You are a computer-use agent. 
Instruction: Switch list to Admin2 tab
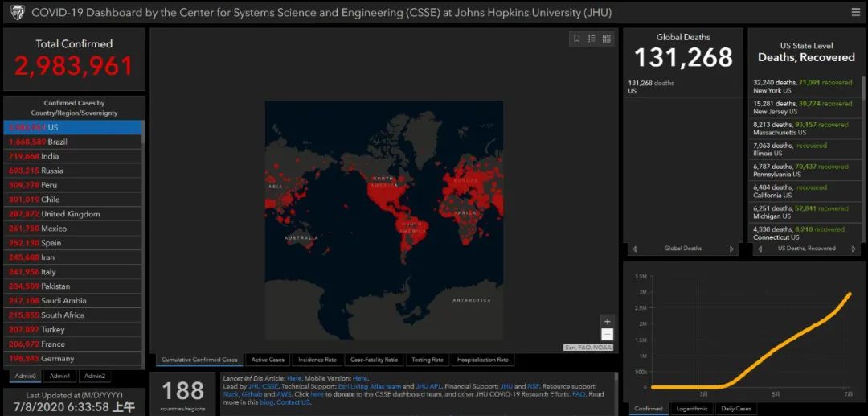click(x=95, y=376)
